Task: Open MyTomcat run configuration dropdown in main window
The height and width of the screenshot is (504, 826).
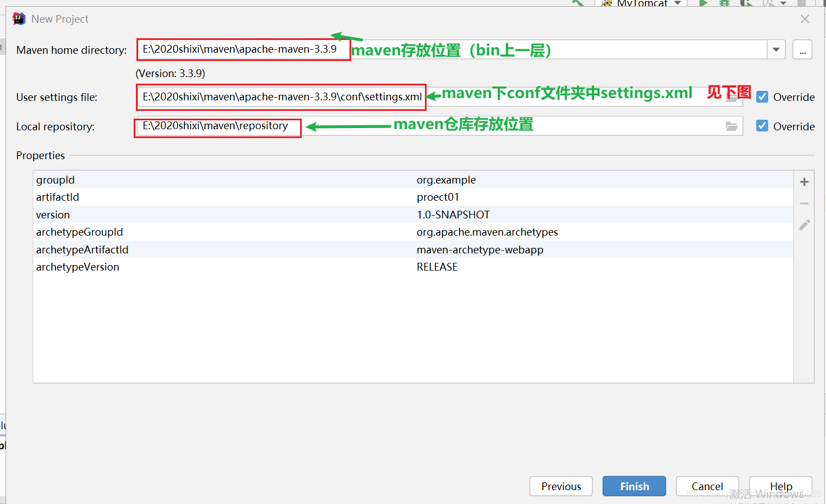Action: 641,3
